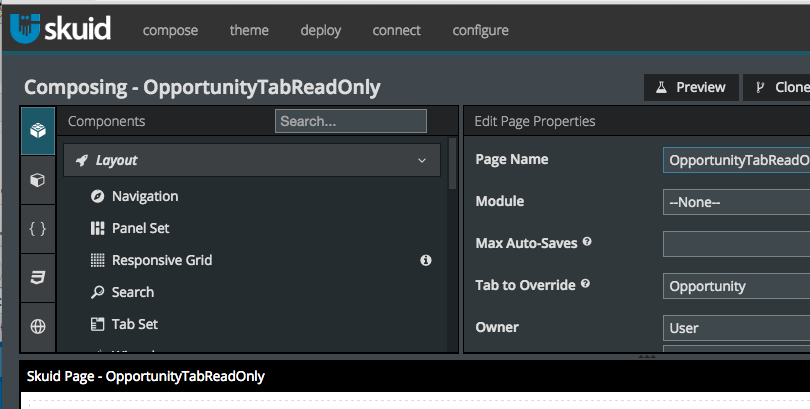Open the Models cube icon tab
Image resolution: width=810 pixels, height=409 pixels.
(38, 180)
